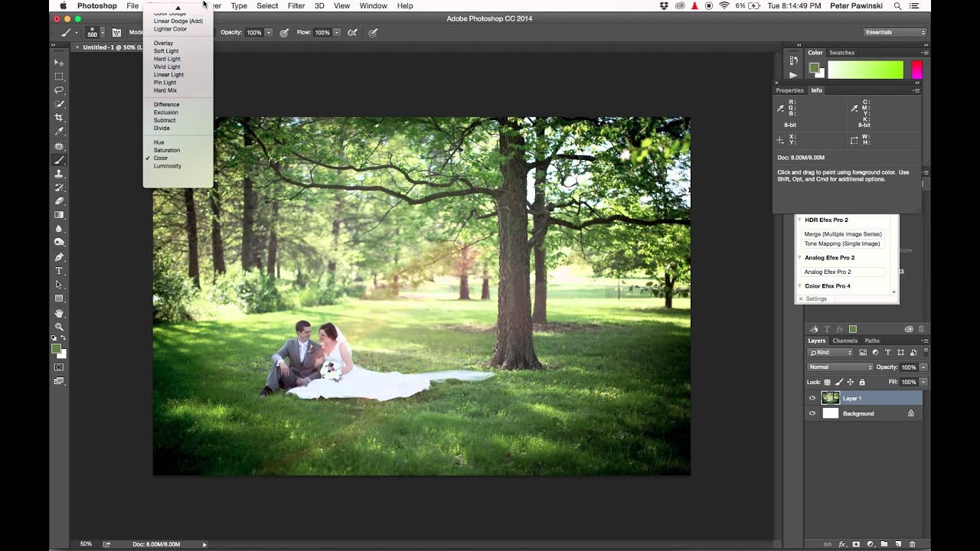The width and height of the screenshot is (980, 551).
Task: Click the delete layer trash icon
Action: tap(912, 544)
